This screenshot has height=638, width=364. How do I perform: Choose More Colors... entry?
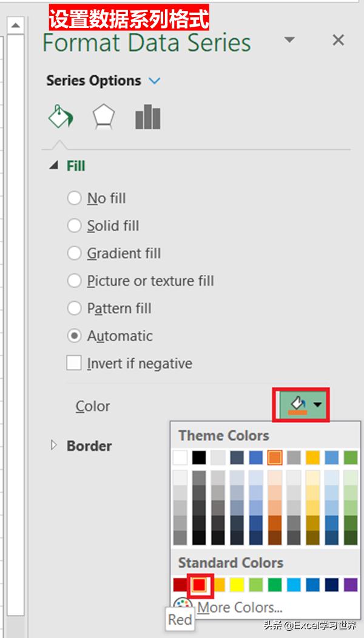[240, 608]
